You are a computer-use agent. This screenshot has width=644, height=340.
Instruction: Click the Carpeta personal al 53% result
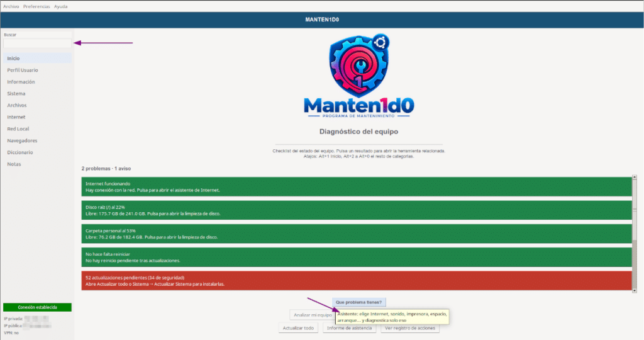pos(357,234)
